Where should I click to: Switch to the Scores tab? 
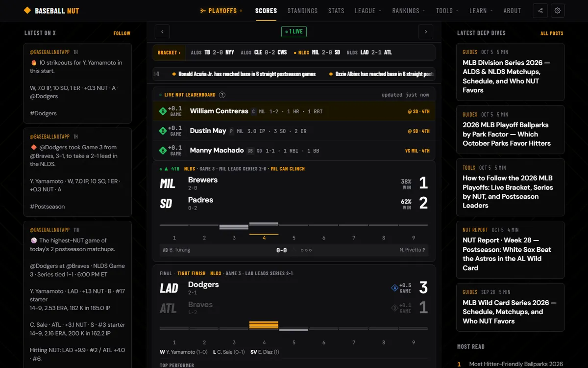(x=266, y=11)
